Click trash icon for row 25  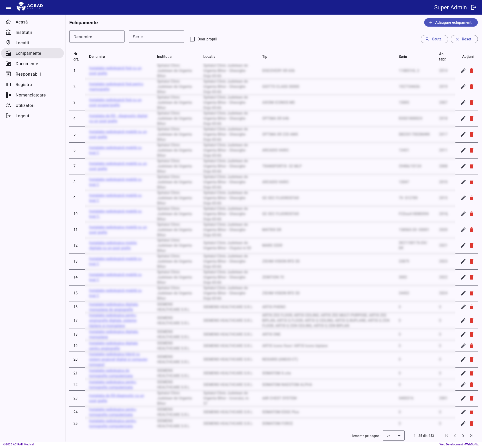click(x=471, y=423)
